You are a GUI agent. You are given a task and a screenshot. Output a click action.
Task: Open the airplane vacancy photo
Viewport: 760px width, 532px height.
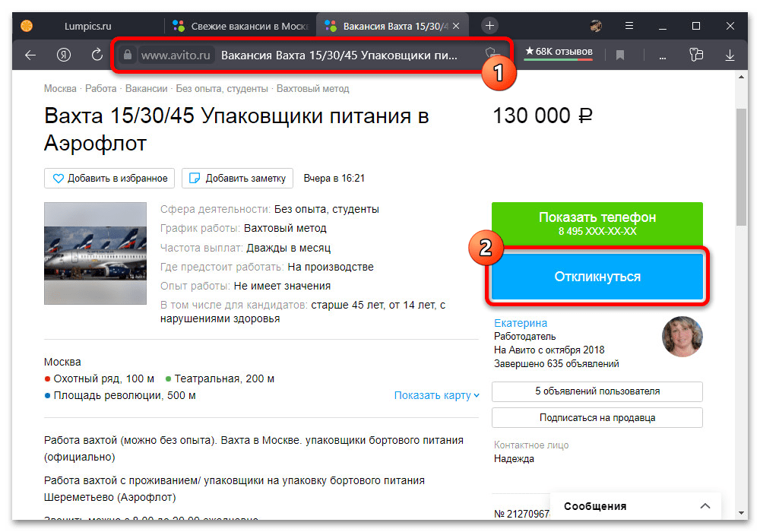tap(95, 253)
